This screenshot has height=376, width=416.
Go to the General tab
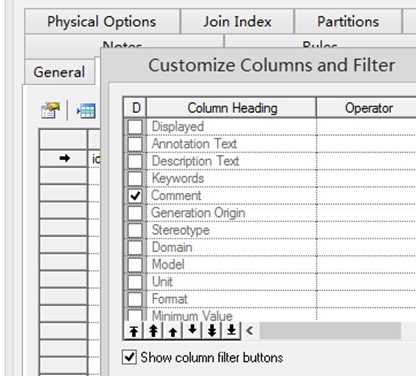click(59, 72)
